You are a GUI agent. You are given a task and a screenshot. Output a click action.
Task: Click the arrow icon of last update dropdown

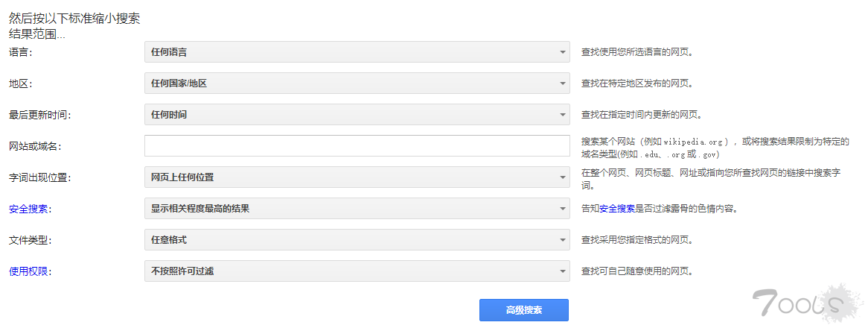(562, 116)
